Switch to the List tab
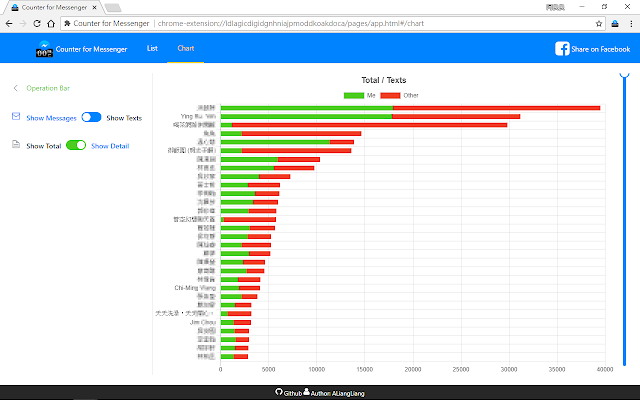 click(152, 48)
